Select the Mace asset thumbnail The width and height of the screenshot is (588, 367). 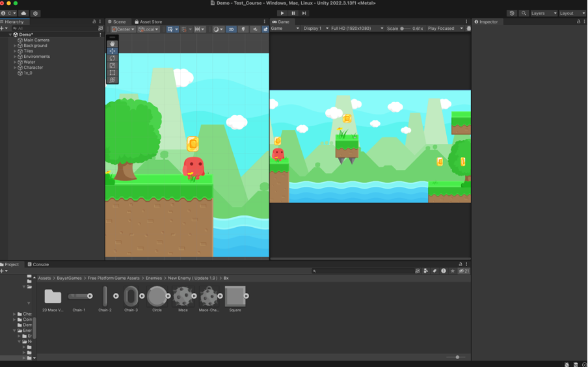(183, 297)
